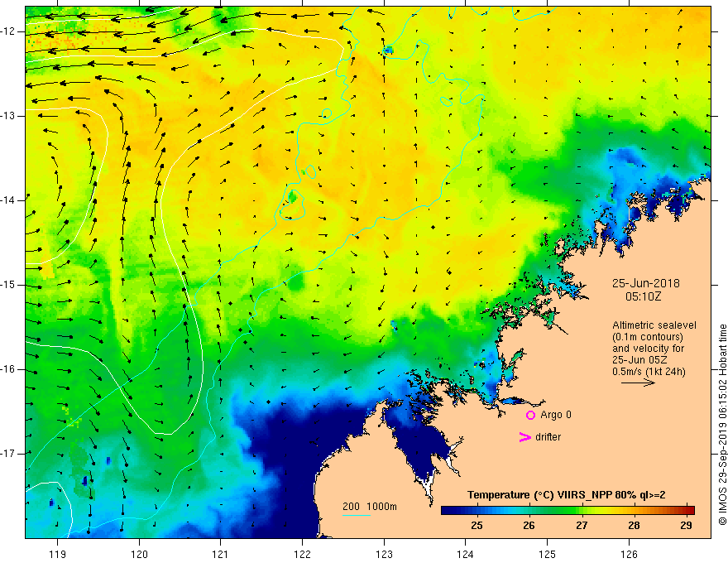Click the latitude axis label '-16'
Image resolution: width=728 pixels, height=563 pixels.
tap(9, 369)
